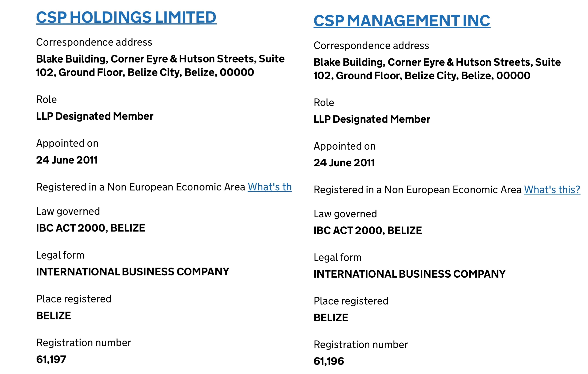Click "Registration number" label above 61,197
This screenshot has height=374, width=588.
[83, 343]
